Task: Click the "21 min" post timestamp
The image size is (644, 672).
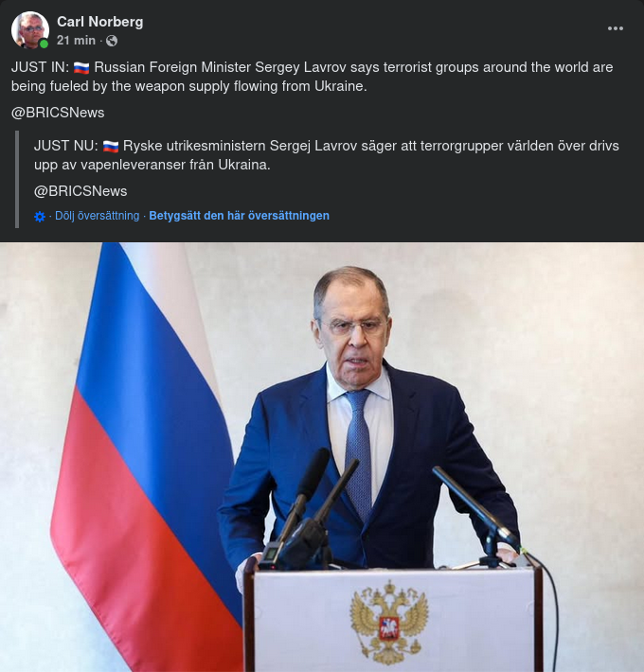Action: [x=76, y=41]
